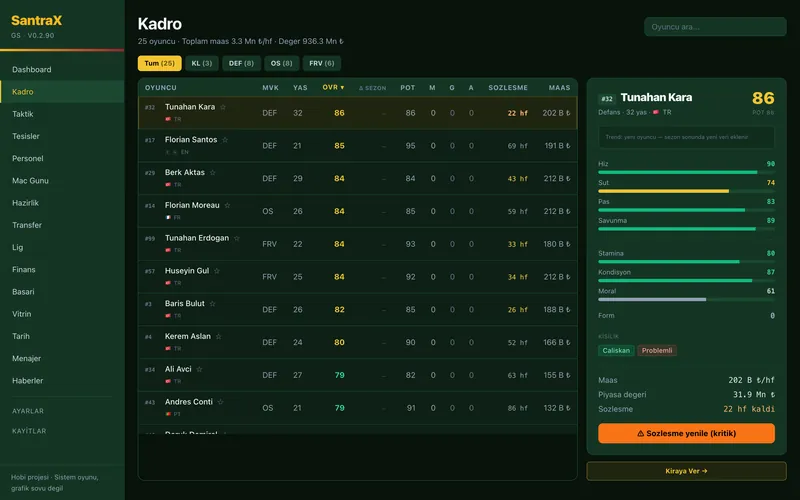Go to Transfer section
This screenshot has width=800, height=500.
pos(62,225)
